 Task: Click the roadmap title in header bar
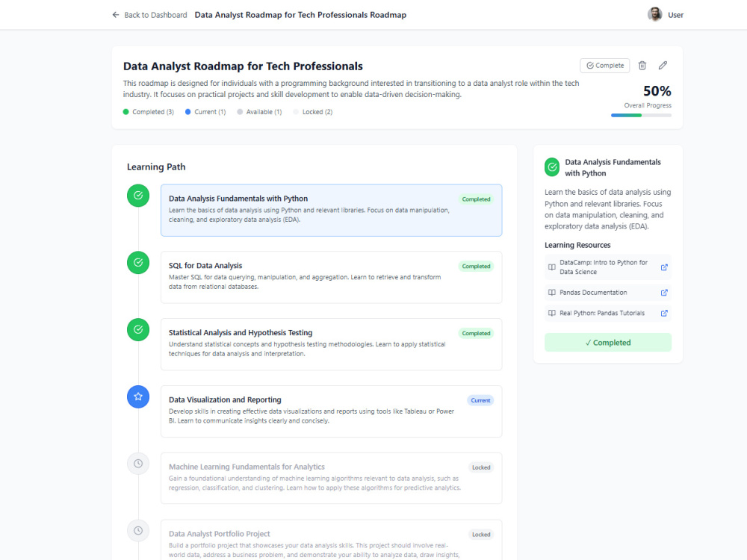300,15
